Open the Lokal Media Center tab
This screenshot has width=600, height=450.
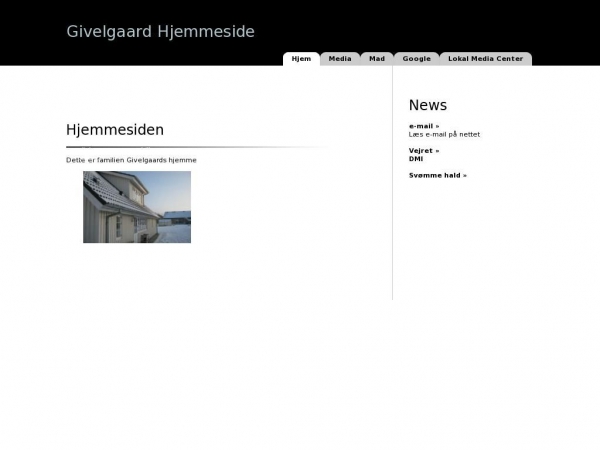click(x=485, y=59)
